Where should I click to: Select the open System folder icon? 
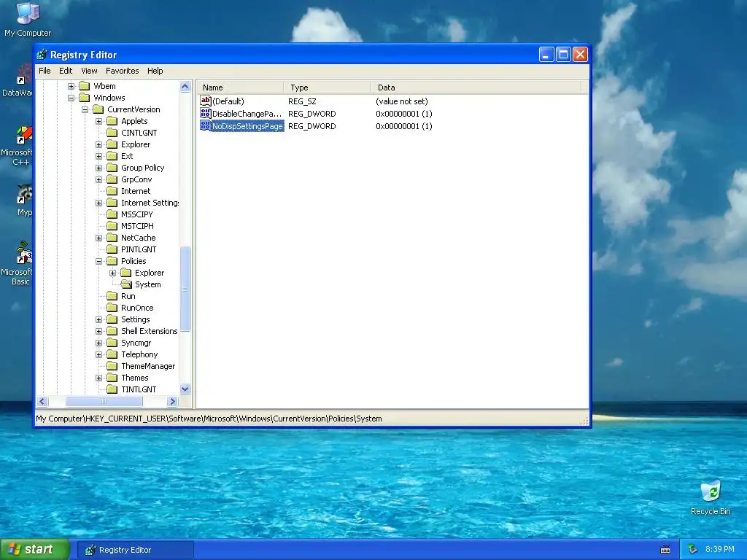click(126, 284)
